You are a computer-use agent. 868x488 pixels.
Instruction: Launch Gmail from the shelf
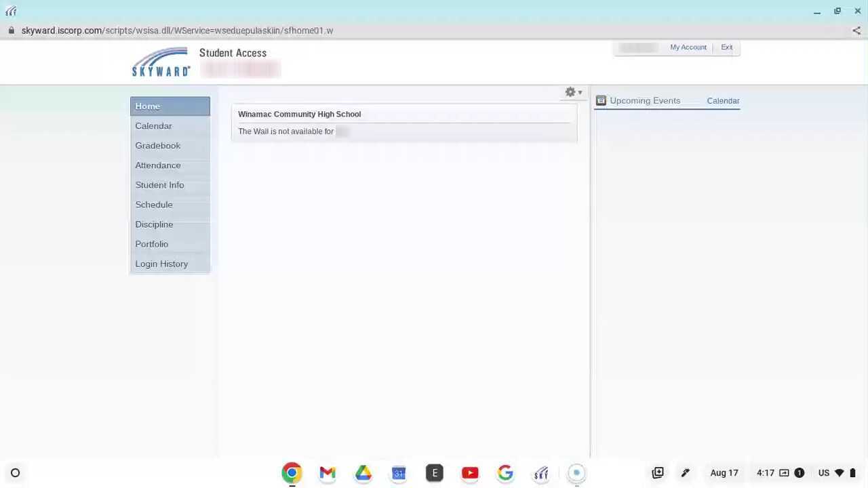click(328, 473)
